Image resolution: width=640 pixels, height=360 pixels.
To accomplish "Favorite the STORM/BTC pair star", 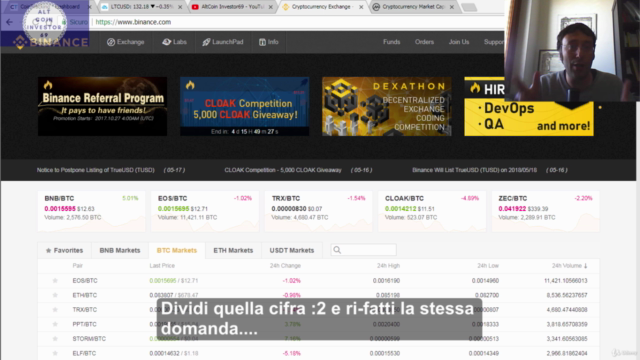I will [55, 339].
